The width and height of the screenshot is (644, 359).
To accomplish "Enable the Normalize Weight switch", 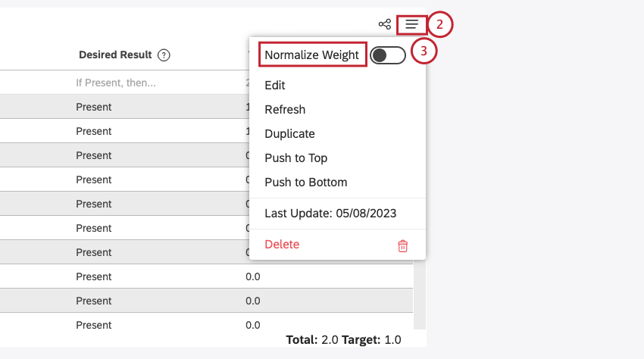I will click(388, 55).
